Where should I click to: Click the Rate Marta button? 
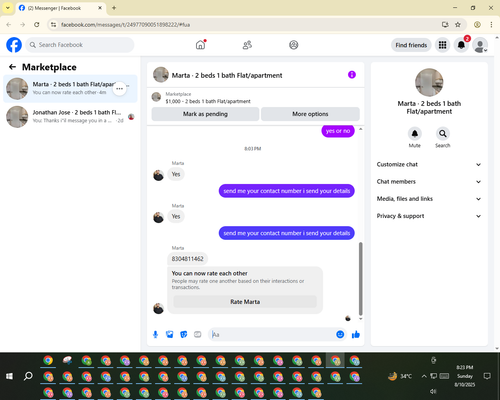tap(245, 302)
